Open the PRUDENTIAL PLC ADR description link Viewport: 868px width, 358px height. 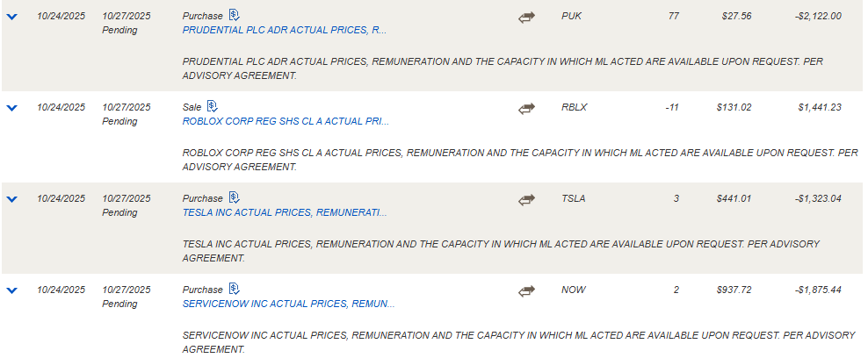(x=285, y=30)
